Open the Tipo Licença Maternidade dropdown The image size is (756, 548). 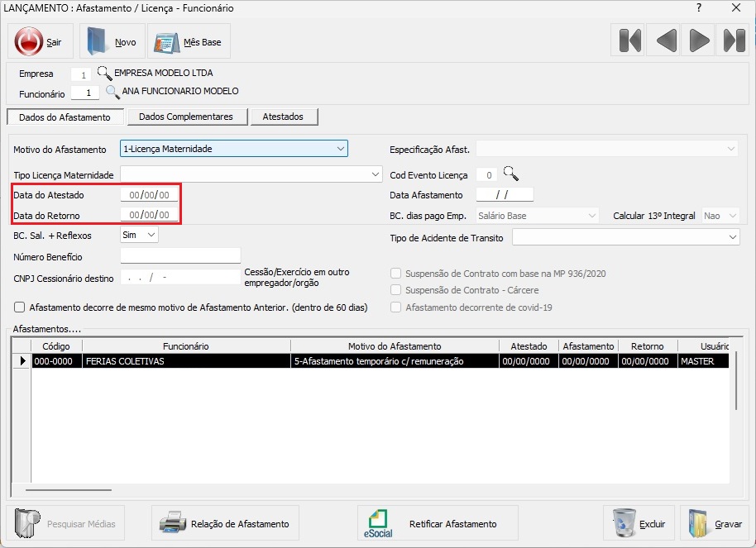(374, 174)
